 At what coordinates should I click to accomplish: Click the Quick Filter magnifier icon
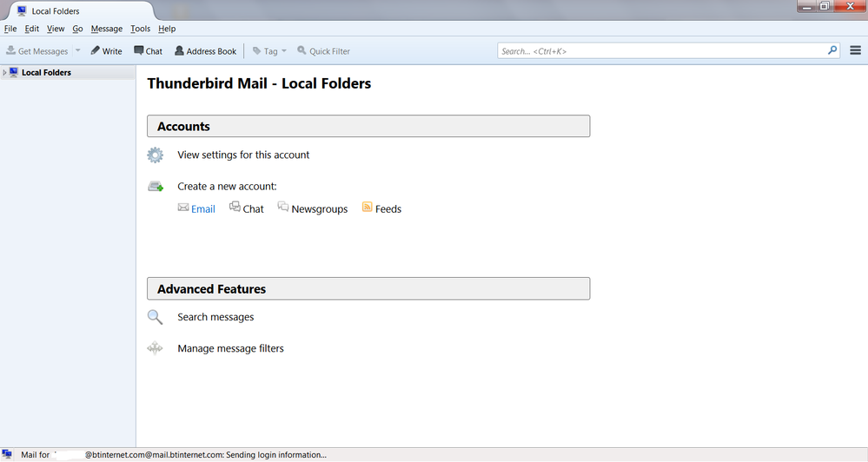point(301,50)
